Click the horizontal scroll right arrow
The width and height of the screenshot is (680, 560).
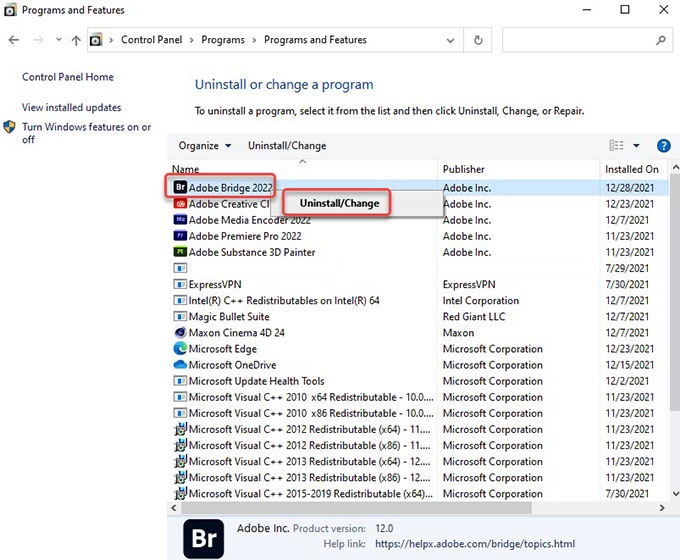662,508
